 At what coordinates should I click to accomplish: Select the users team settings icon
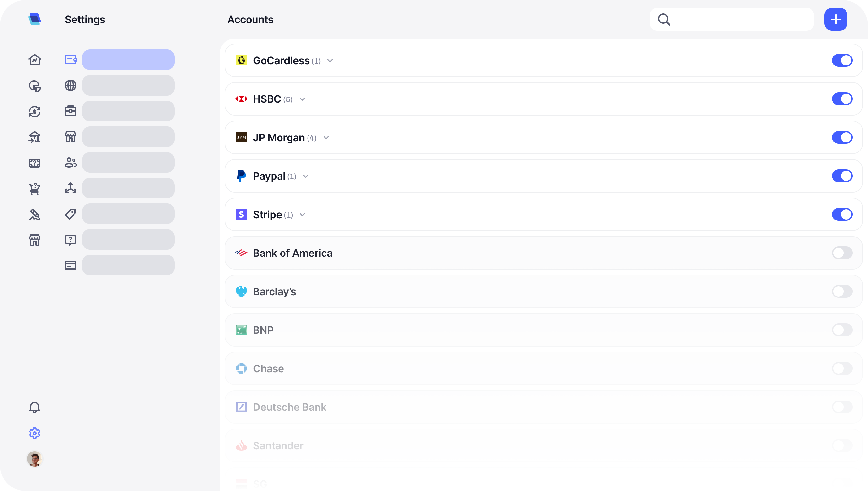71,162
